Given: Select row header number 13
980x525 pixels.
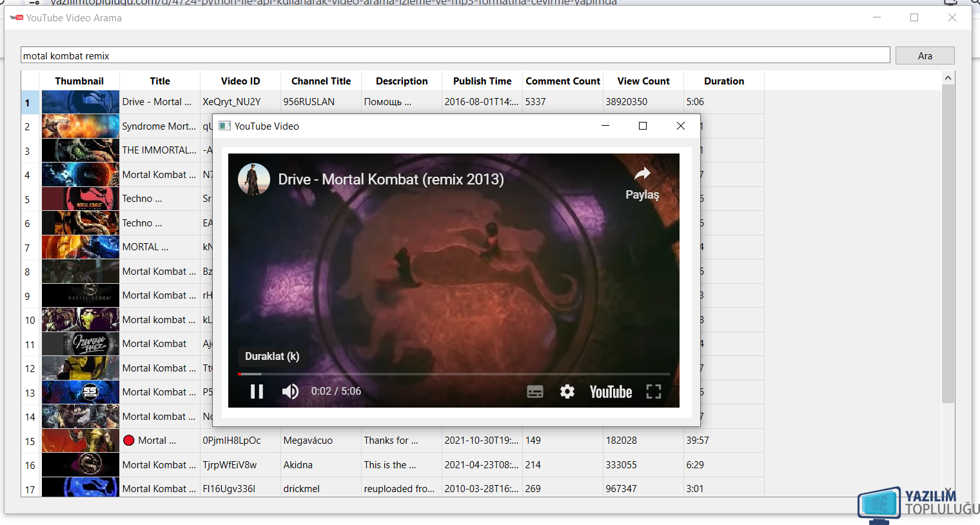Looking at the screenshot, I should [30, 392].
